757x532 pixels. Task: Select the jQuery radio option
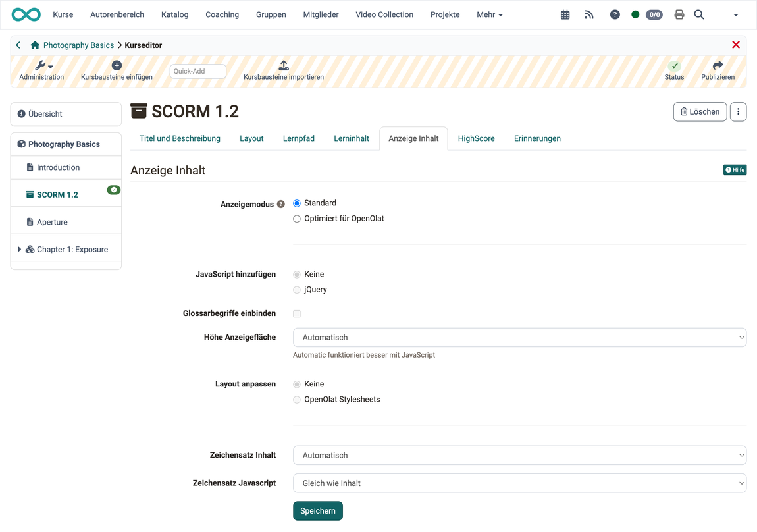[x=297, y=290]
